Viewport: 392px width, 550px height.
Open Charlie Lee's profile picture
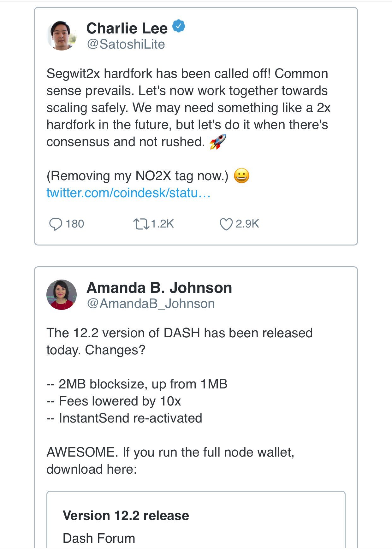tap(62, 36)
